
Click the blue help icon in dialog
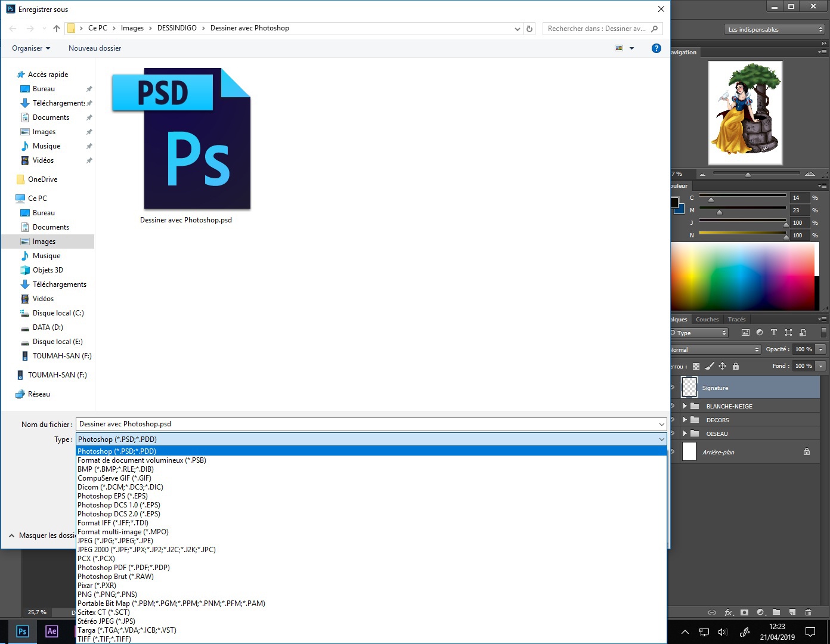(656, 48)
